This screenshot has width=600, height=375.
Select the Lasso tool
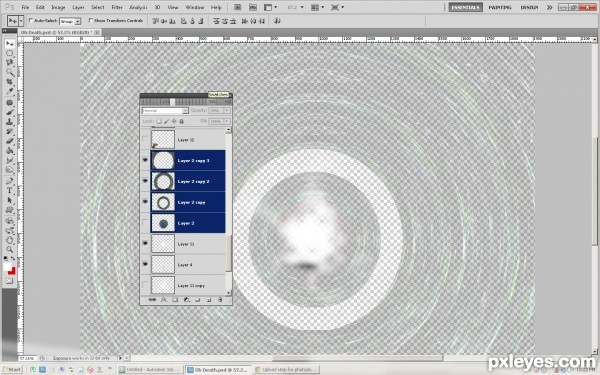pyautogui.click(x=10, y=63)
